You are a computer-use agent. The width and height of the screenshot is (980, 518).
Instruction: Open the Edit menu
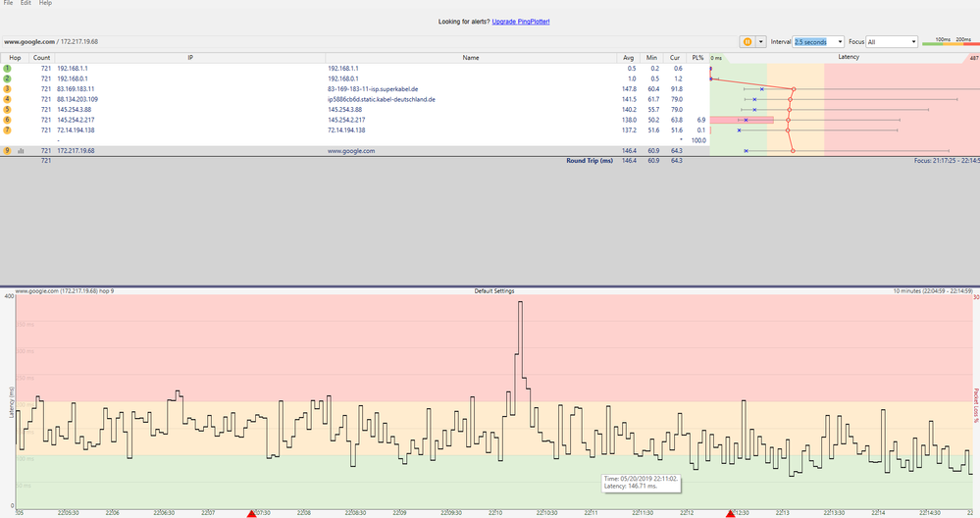tap(26, 3)
